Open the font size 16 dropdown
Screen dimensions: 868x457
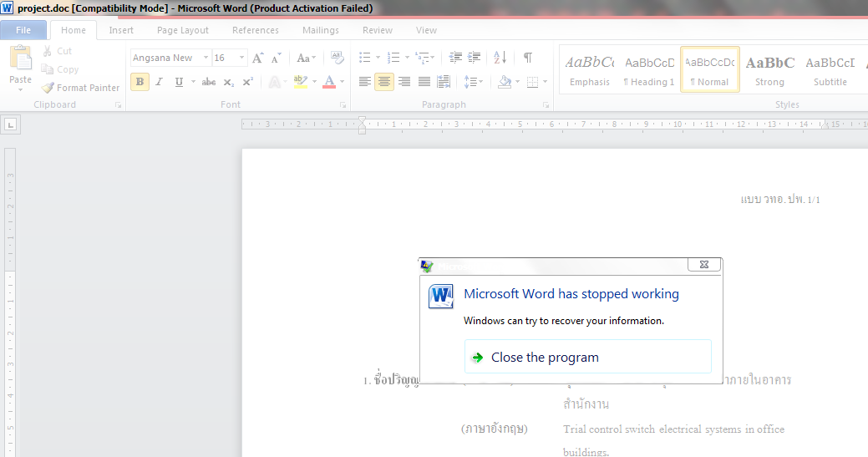tap(242, 58)
